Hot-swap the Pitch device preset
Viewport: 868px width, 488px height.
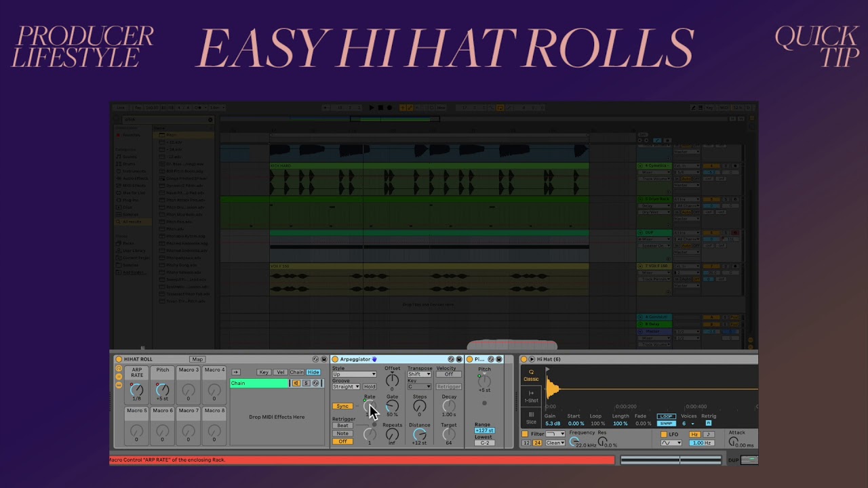[x=491, y=359]
